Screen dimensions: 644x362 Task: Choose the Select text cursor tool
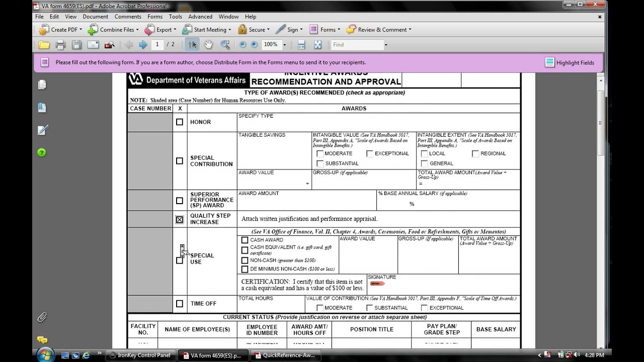[x=192, y=45]
